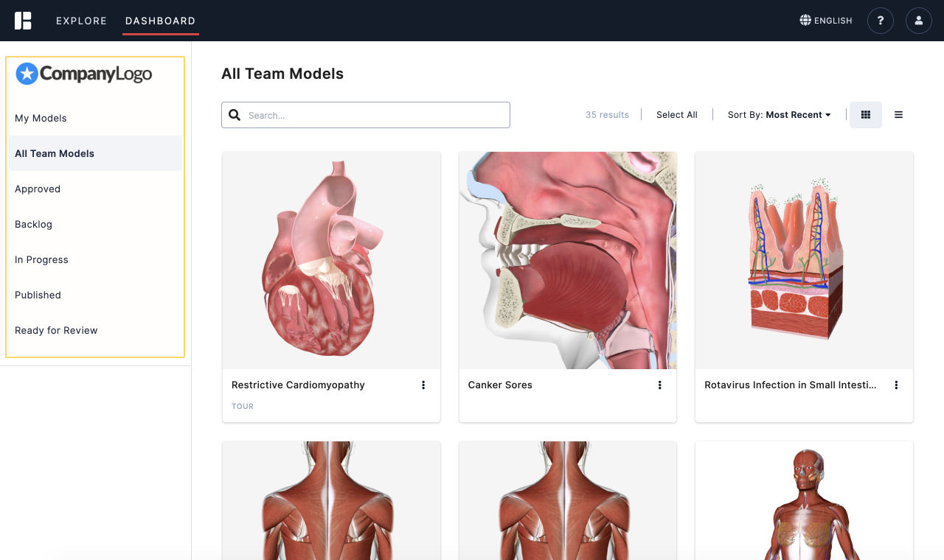Go to the Explore tab

tap(82, 21)
